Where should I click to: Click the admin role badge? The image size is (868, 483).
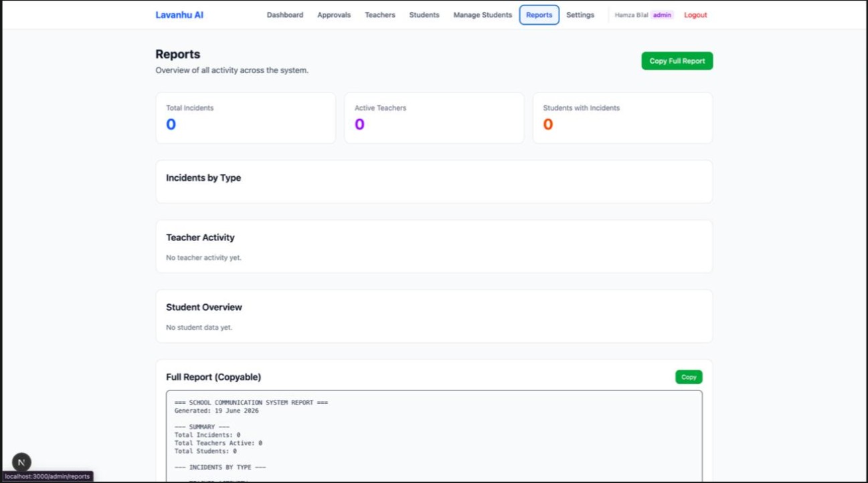pos(662,15)
